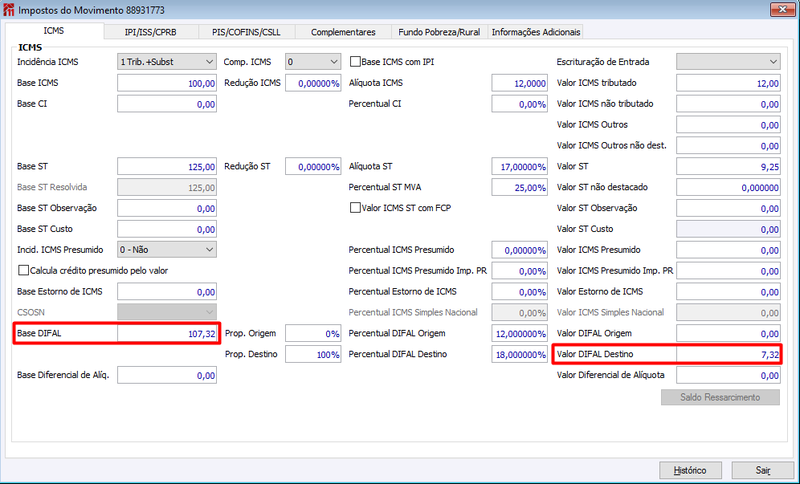Click the Valor Estorno de ICMS field
This screenshot has height=484, width=800.
tap(728, 292)
